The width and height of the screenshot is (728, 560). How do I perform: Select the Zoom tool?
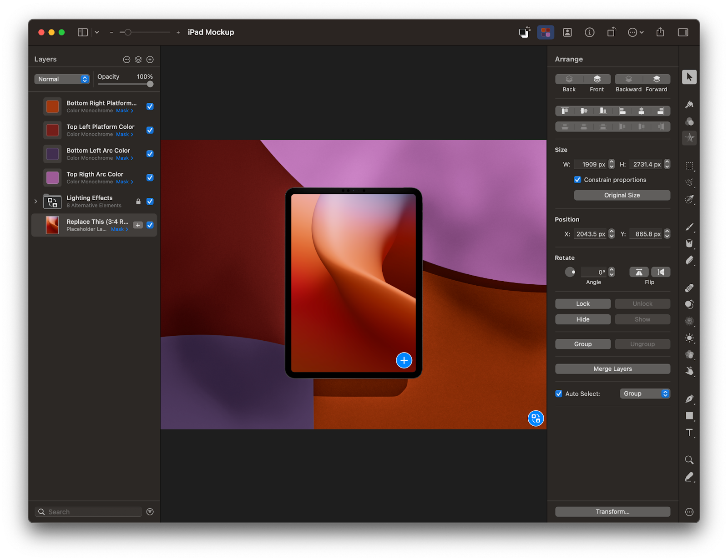(x=689, y=460)
